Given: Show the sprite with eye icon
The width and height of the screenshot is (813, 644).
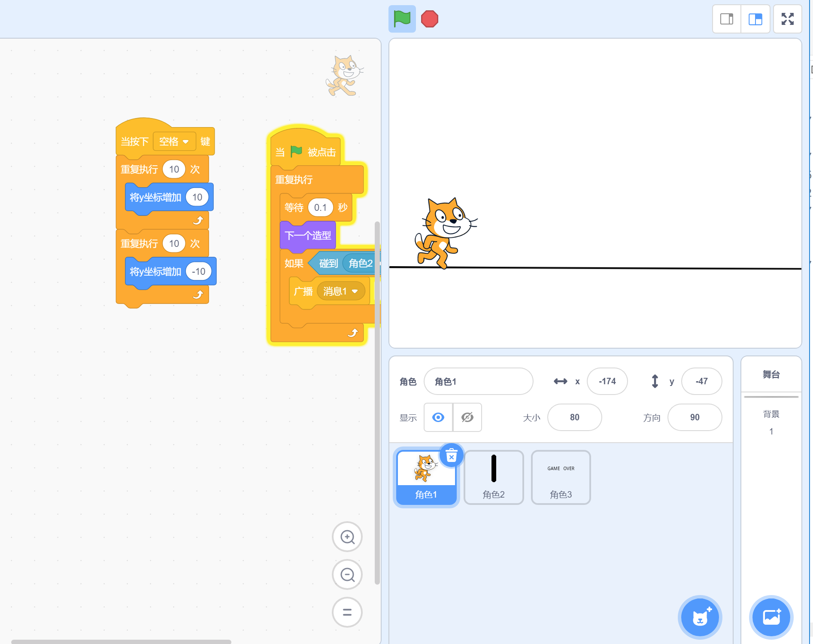Looking at the screenshot, I should pos(438,417).
